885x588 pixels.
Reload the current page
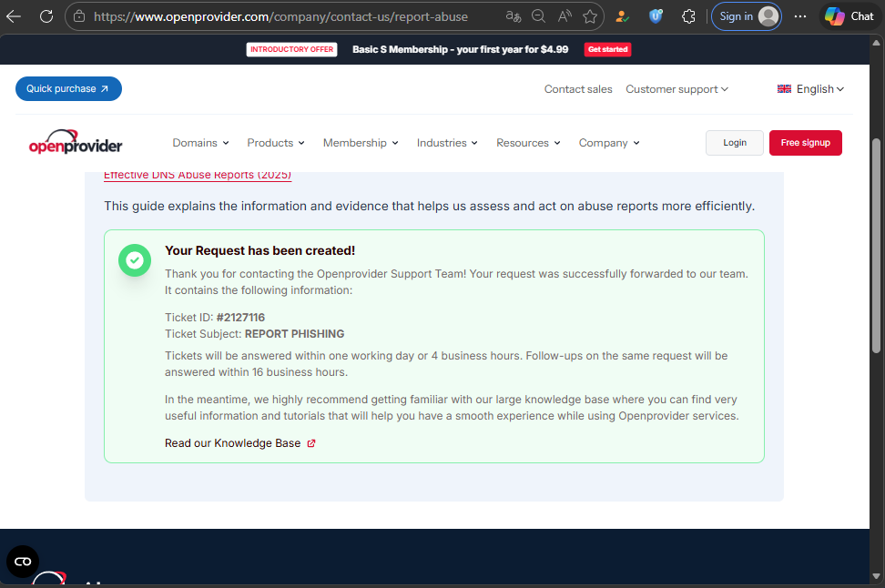46,16
